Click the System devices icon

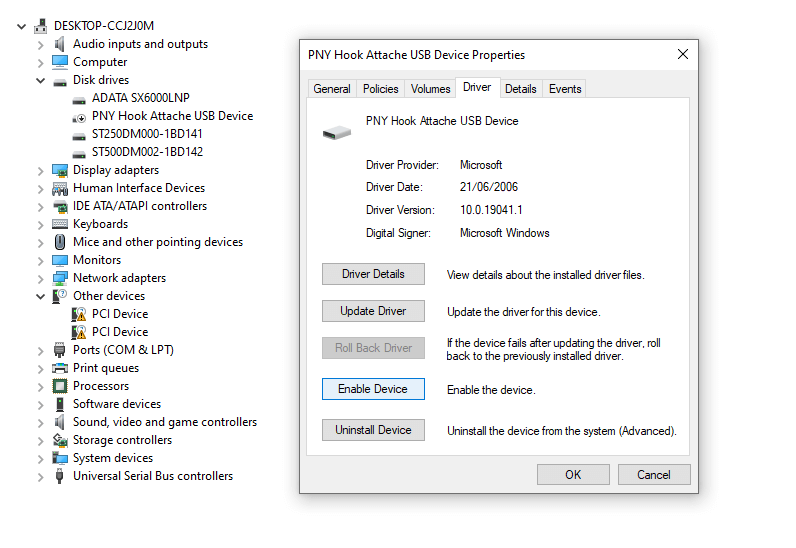tap(59, 458)
